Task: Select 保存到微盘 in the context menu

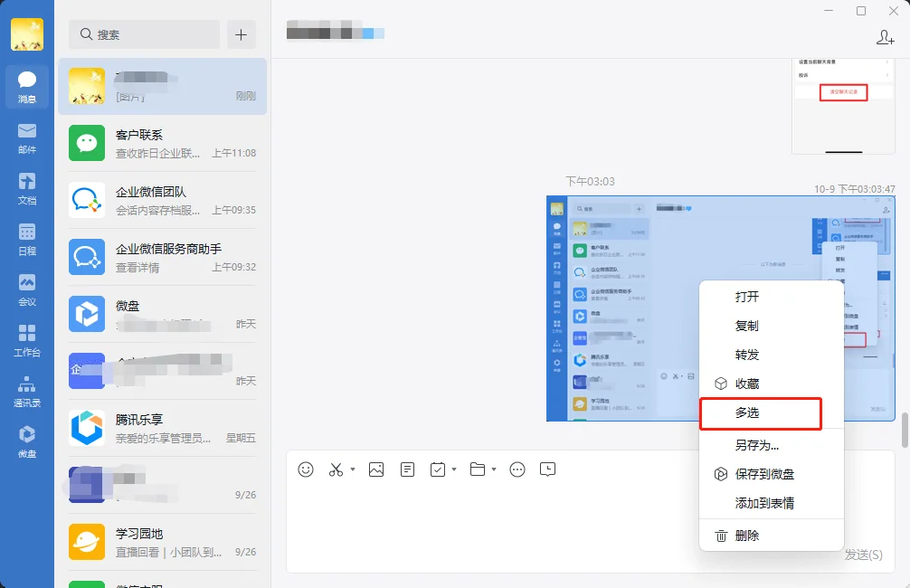Action: 772,474
